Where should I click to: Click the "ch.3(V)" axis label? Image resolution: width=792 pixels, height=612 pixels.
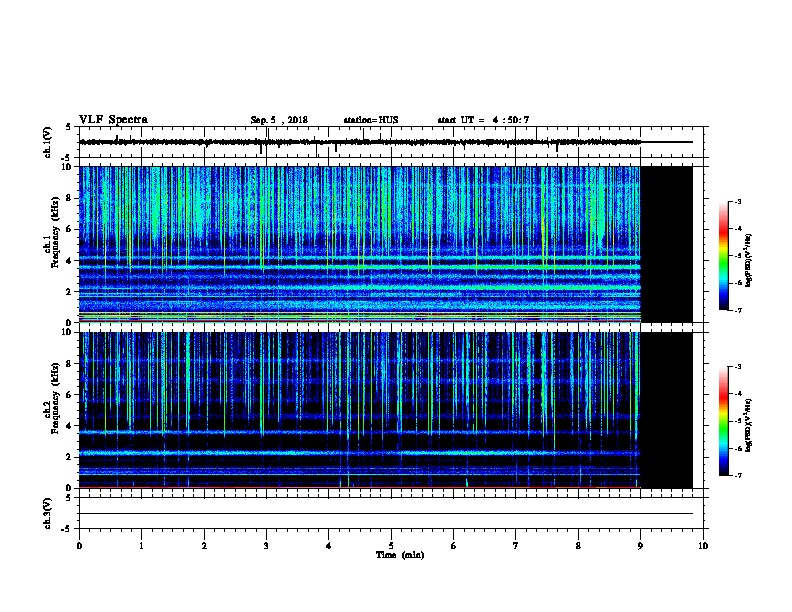coord(47,513)
